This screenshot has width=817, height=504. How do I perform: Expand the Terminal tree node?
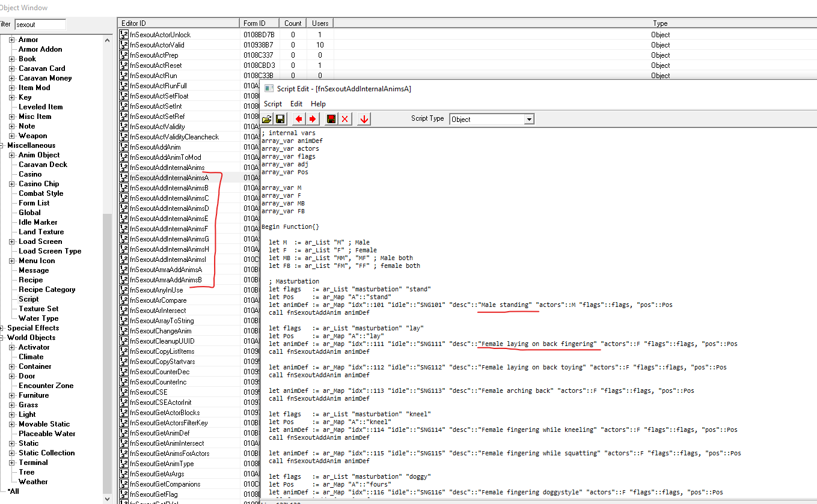point(11,463)
